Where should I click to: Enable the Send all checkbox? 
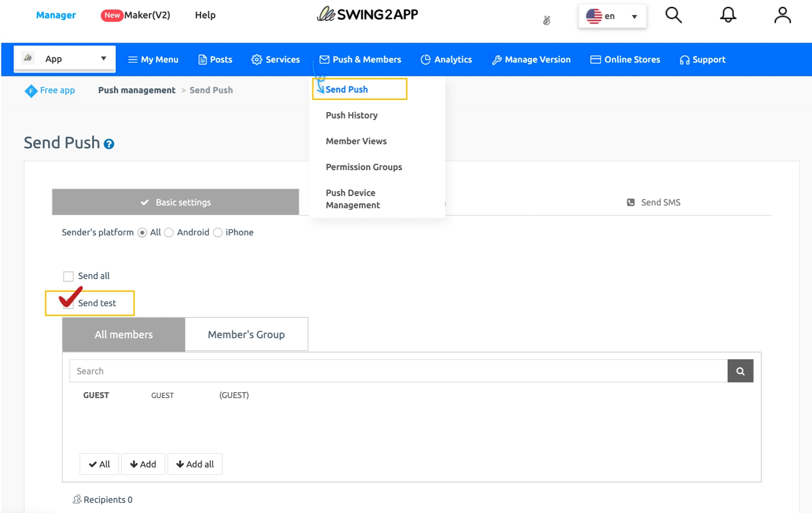[68, 276]
